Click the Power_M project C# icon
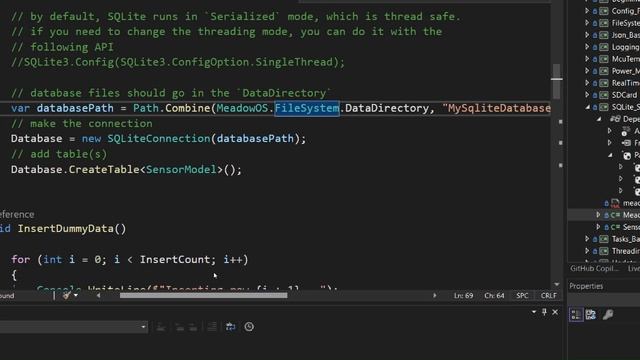Screen dimensions: 640x360 [x=604, y=71]
